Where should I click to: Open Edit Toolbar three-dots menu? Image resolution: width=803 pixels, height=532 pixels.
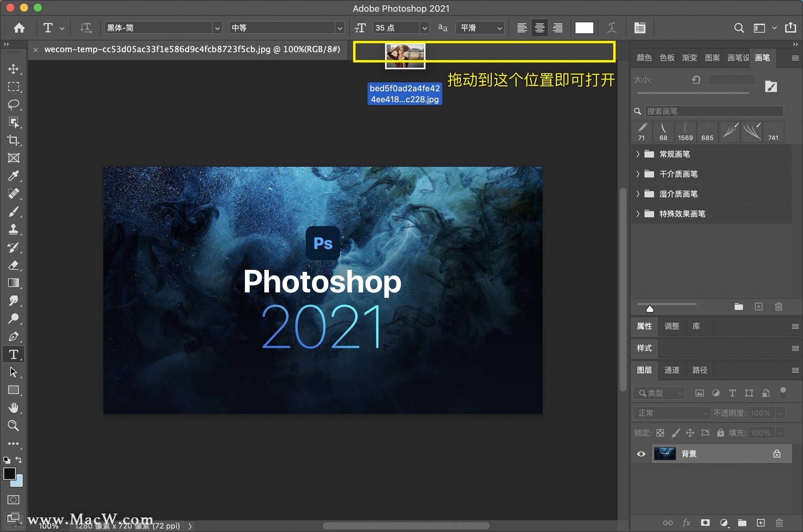pos(13,443)
